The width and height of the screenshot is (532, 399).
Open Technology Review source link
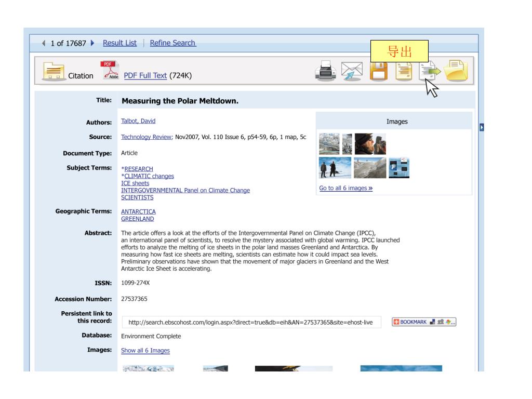[147, 137]
